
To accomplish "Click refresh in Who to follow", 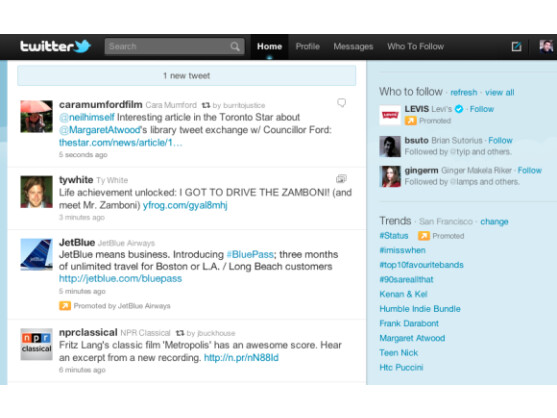I will pyautogui.click(x=464, y=93).
